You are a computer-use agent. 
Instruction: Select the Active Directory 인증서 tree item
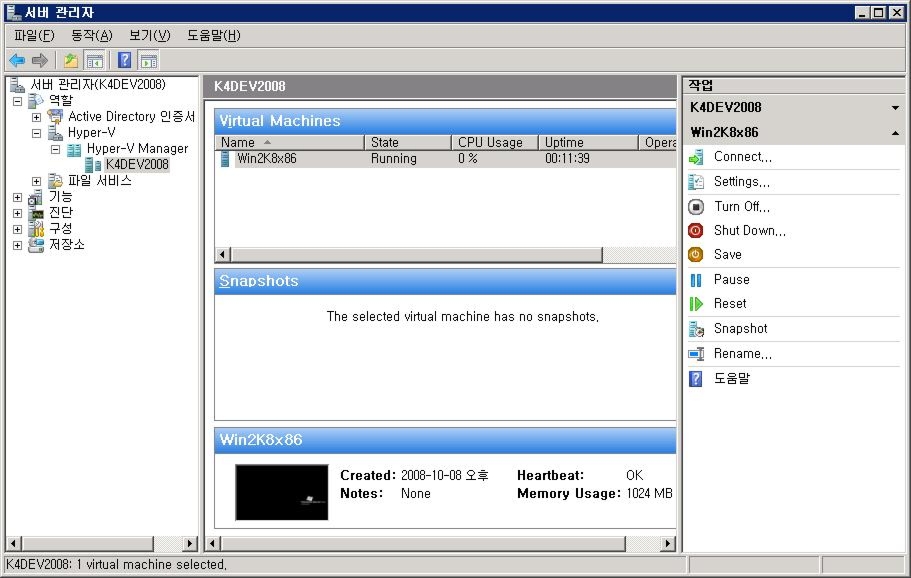(131, 117)
